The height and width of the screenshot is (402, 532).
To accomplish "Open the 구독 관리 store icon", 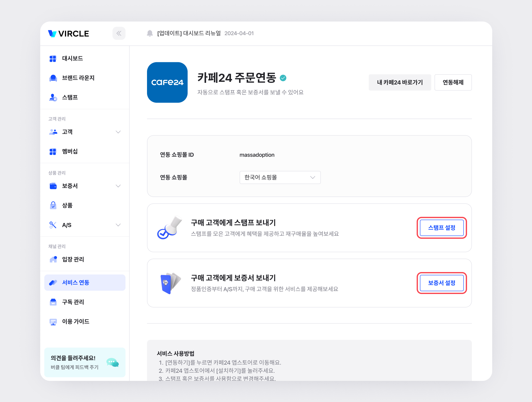I will 53,302.
